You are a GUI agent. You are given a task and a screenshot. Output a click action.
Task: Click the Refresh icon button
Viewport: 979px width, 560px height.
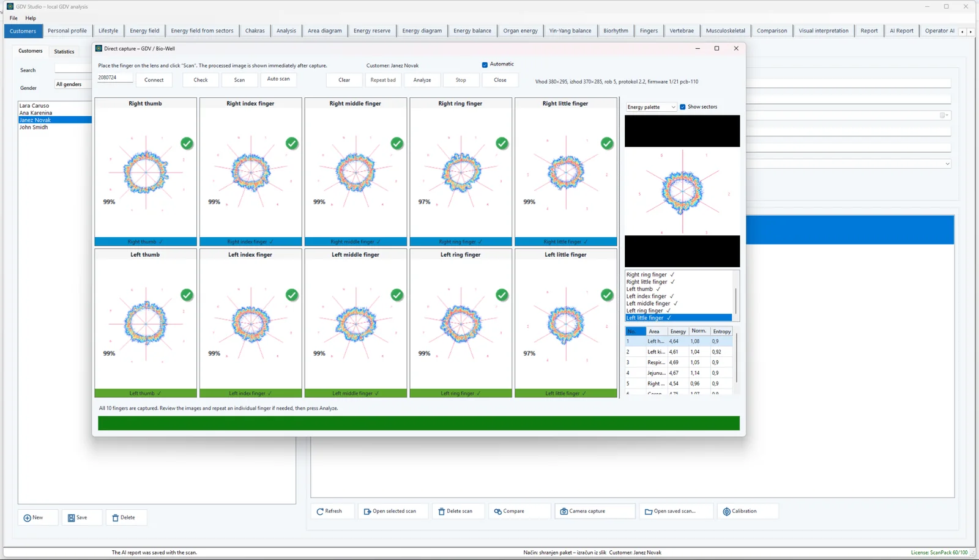click(320, 512)
